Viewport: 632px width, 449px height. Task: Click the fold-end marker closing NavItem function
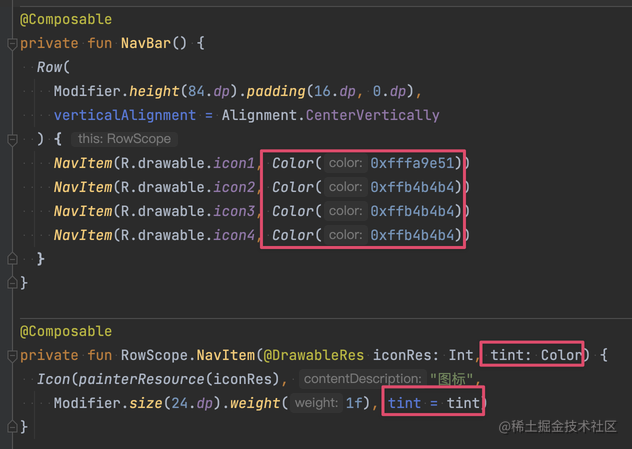pyautogui.click(x=12, y=426)
